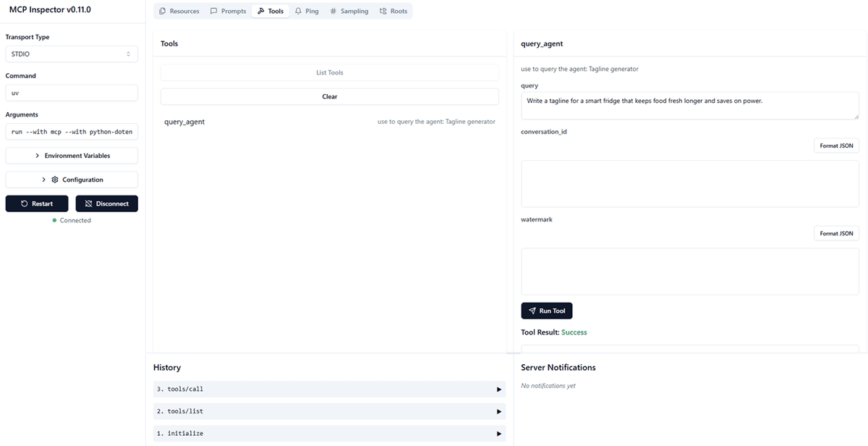Open the Resources tab
The width and height of the screenshot is (868, 446).
pyautogui.click(x=179, y=12)
